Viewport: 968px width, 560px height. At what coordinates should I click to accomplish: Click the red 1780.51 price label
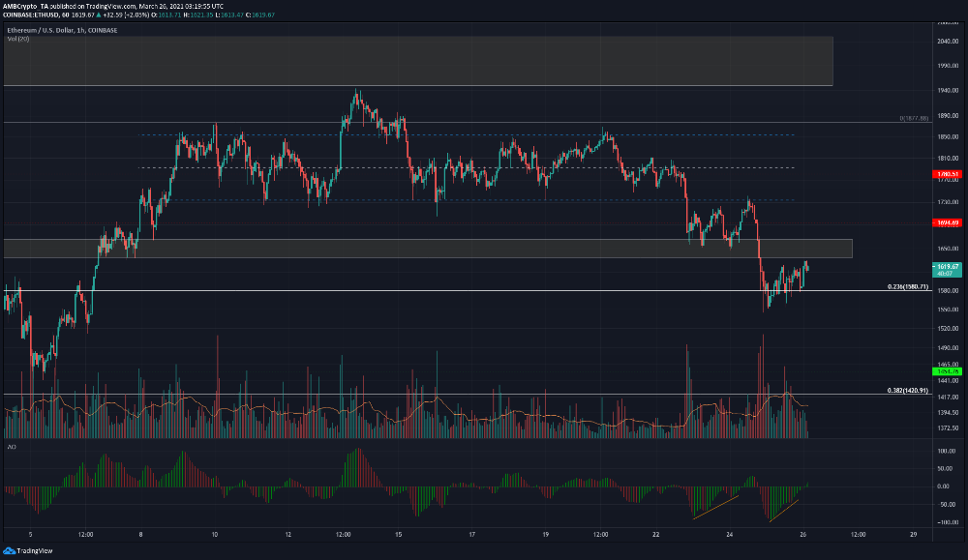[x=947, y=174]
